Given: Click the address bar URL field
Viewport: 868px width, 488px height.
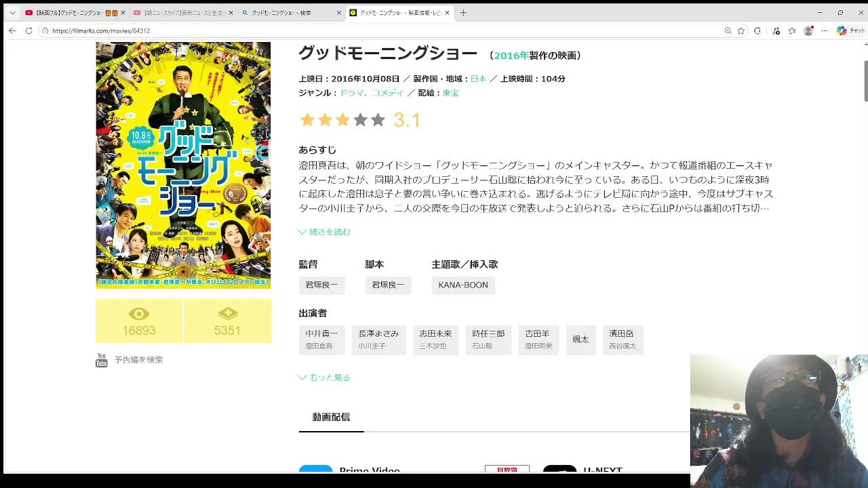Looking at the screenshot, I should tap(380, 30).
